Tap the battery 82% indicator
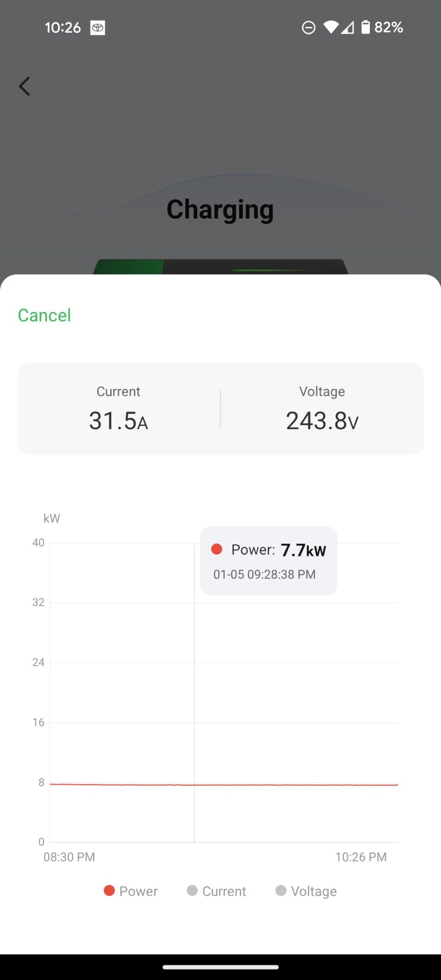The image size is (441, 980). pos(383,27)
